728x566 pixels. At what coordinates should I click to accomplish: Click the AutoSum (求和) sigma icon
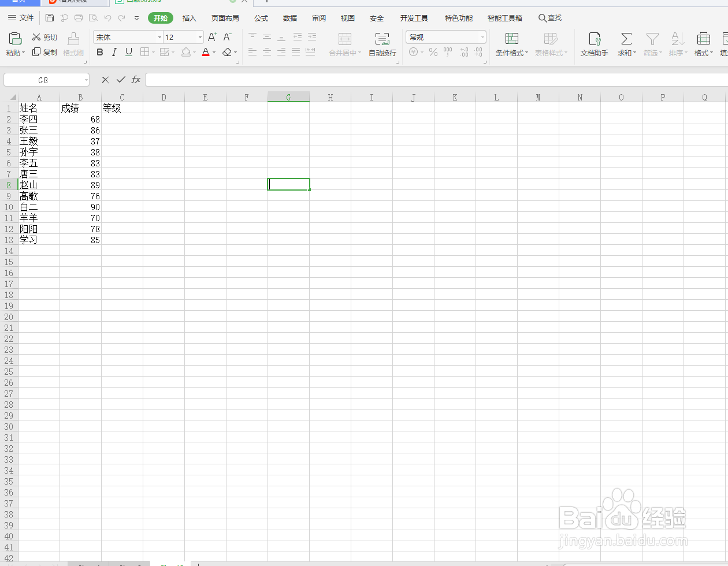[626, 39]
